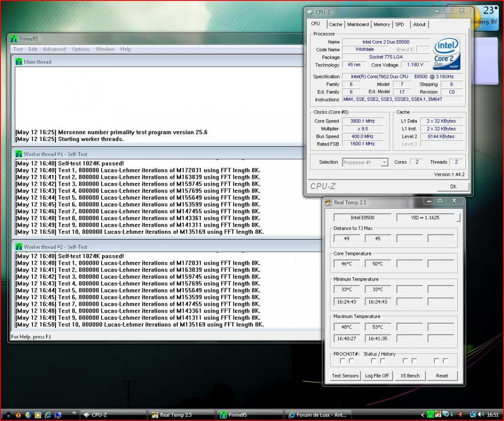
Task: Switch to the About tab in CPU-Z
Action: [x=419, y=24]
